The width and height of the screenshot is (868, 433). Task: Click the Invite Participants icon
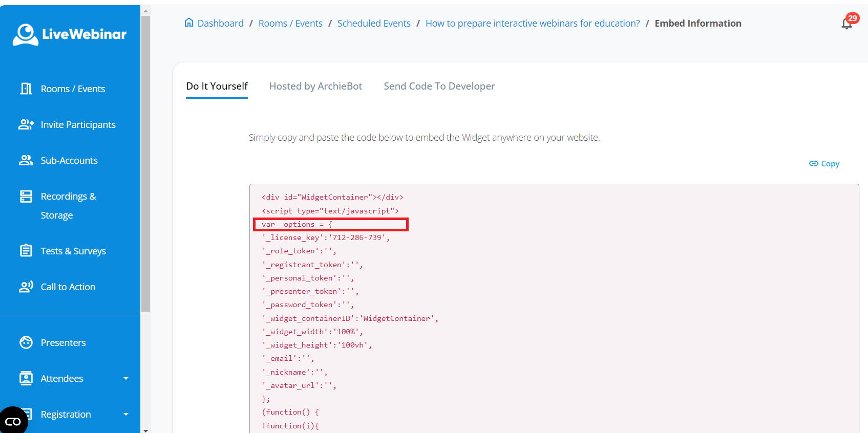coord(26,124)
